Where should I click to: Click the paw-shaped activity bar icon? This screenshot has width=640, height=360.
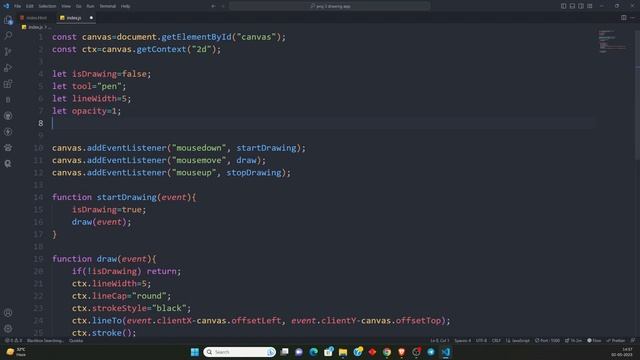click(x=8, y=148)
